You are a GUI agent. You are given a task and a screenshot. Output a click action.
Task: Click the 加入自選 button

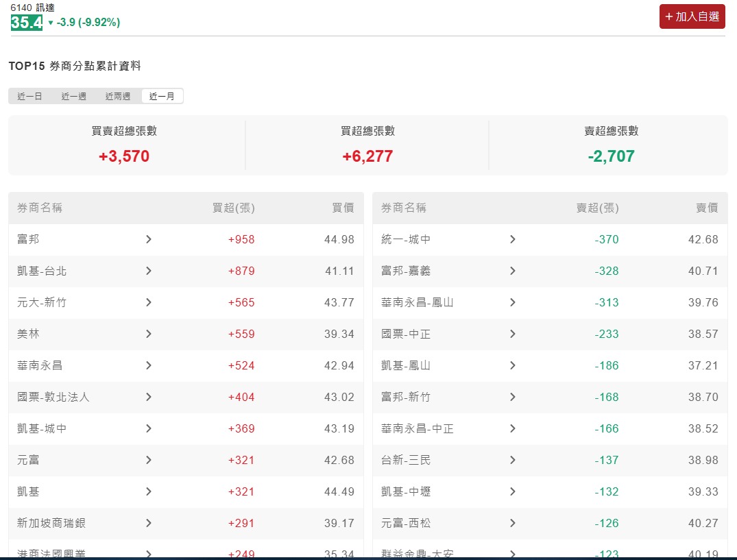(x=692, y=16)
